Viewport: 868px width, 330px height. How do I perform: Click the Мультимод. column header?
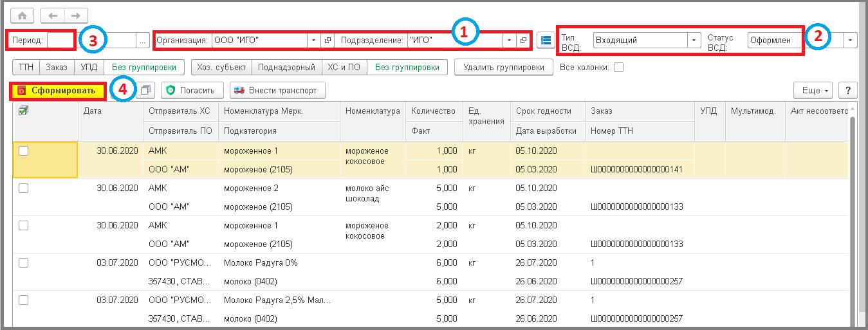[755, 121]
